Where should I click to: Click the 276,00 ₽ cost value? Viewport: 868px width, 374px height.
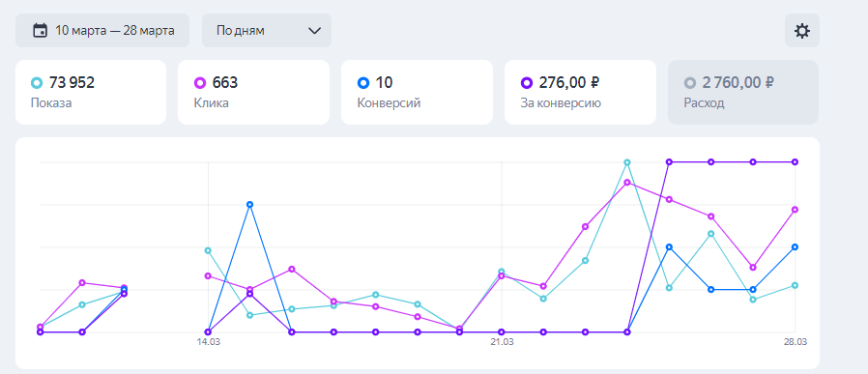click(569, 83)
